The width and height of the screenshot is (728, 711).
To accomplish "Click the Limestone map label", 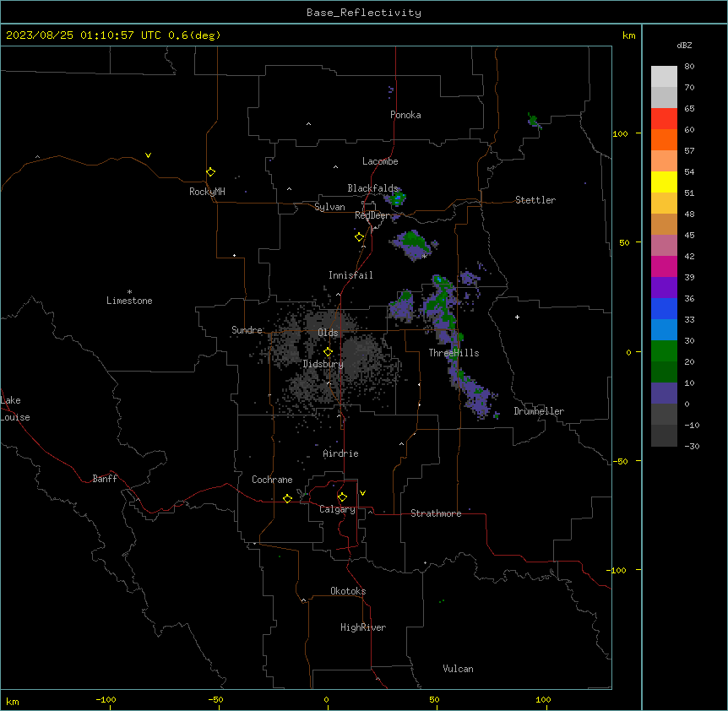I will click(x=129, y=301).
